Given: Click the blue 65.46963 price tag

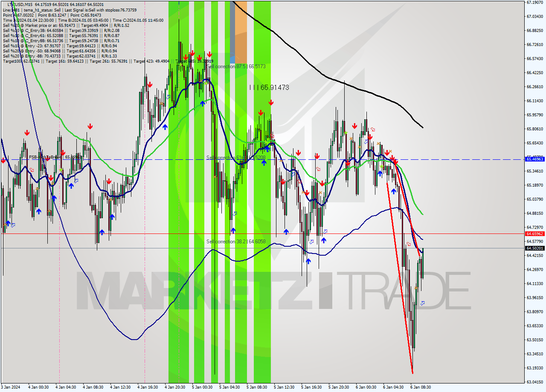Looking at the screenshot, I should pyautogui.click(x=535, y=159).
